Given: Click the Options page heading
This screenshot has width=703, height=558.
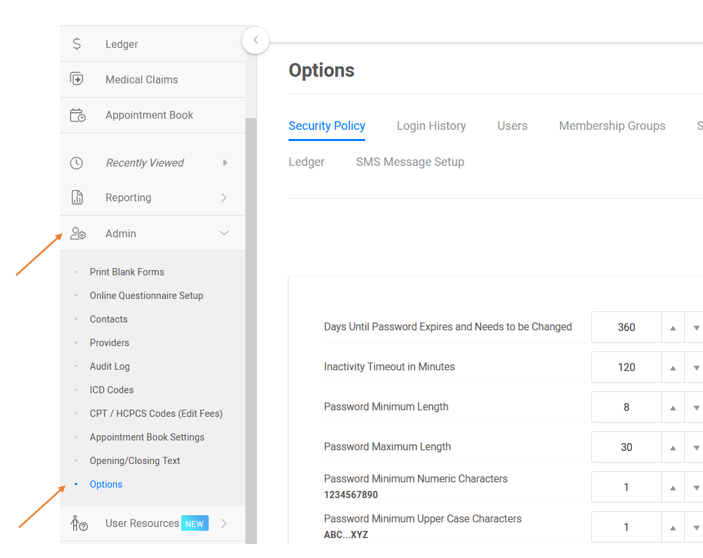Looking at the screenshot, I should tap(321, 70).
